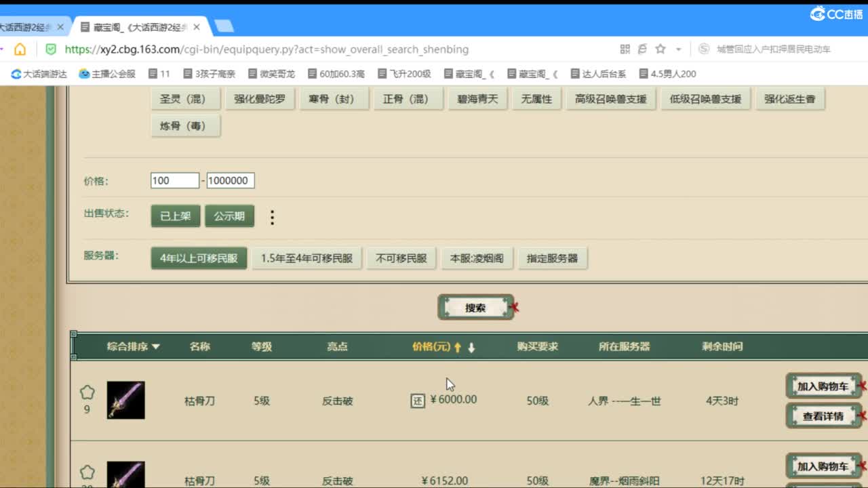Screen dimensions: 868x488
Task: Open a new browser tab
Action: (x=224, y=27)
